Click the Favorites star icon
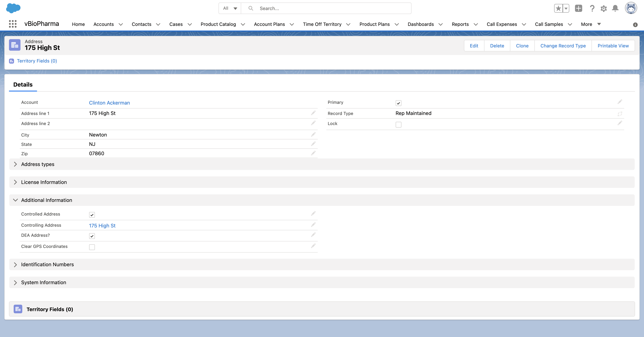This screenshot has width=644, height=337. (x=558, y=8)
